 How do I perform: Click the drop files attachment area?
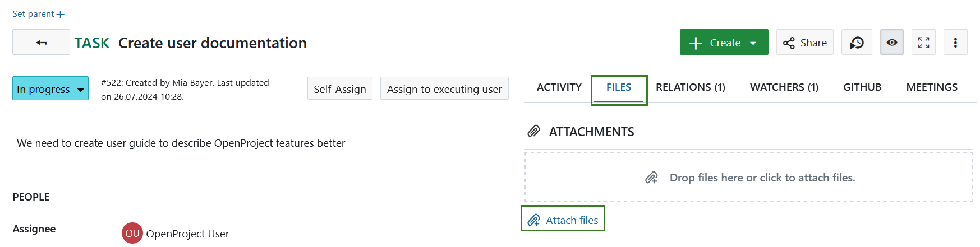coord(748,178)
